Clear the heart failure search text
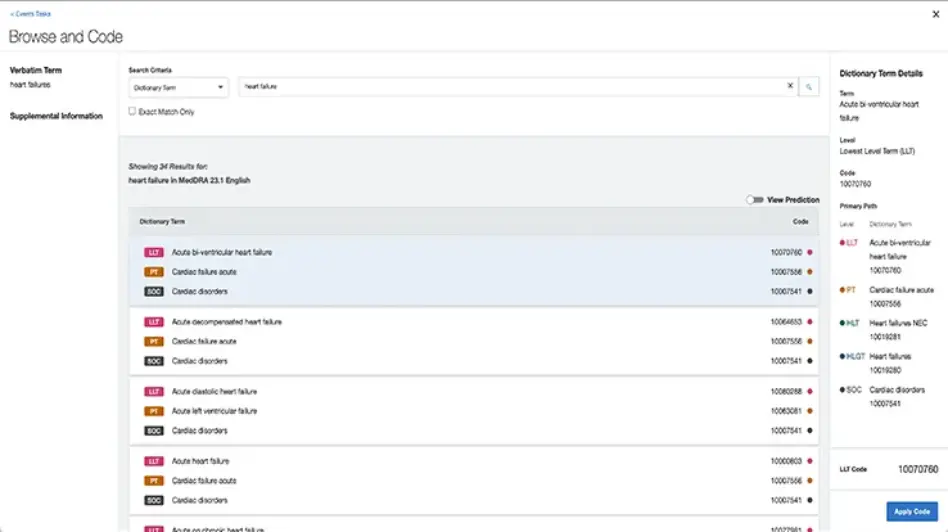This screenshot has height=532, width=948. tap(789, 87)
